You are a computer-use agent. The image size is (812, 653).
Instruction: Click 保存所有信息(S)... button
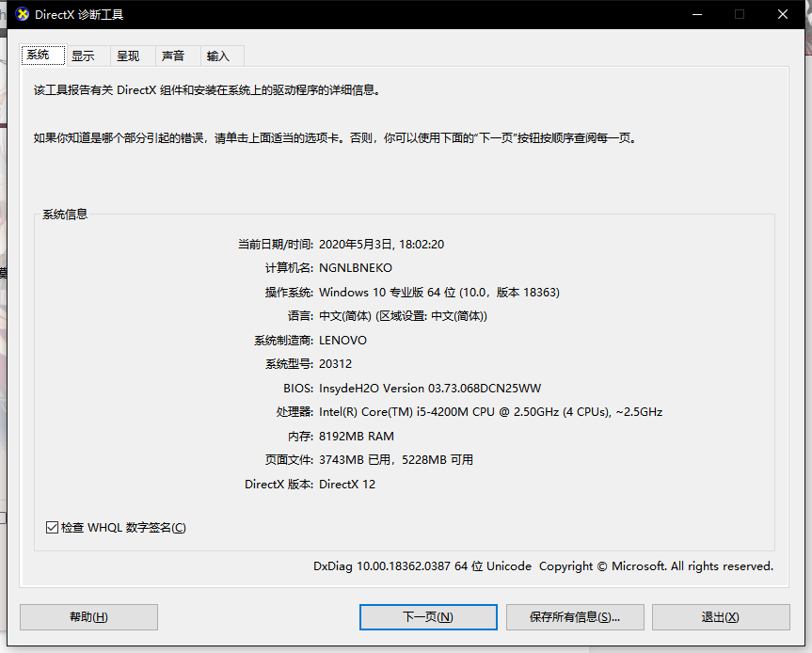[575, 616]
